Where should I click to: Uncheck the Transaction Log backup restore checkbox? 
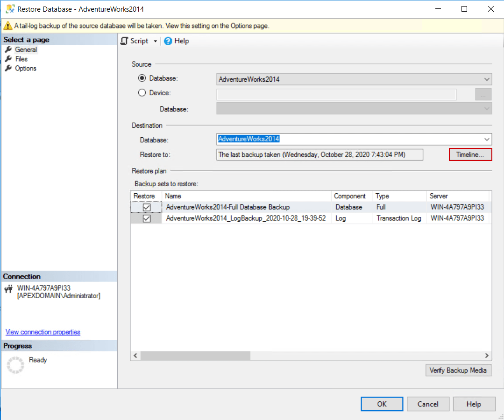146,218
